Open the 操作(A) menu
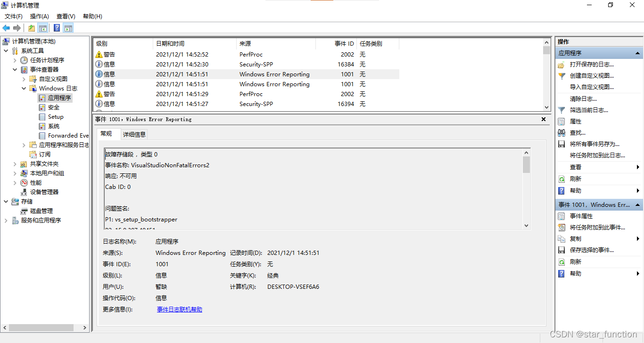This screenshot has width=644, height=343. point(40,16)
